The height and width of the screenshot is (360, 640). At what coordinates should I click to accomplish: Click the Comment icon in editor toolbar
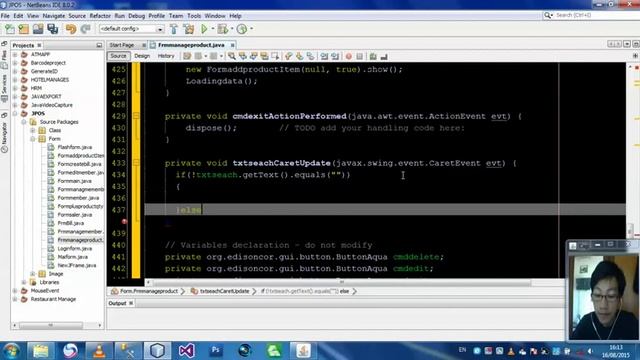click(373, 56)
